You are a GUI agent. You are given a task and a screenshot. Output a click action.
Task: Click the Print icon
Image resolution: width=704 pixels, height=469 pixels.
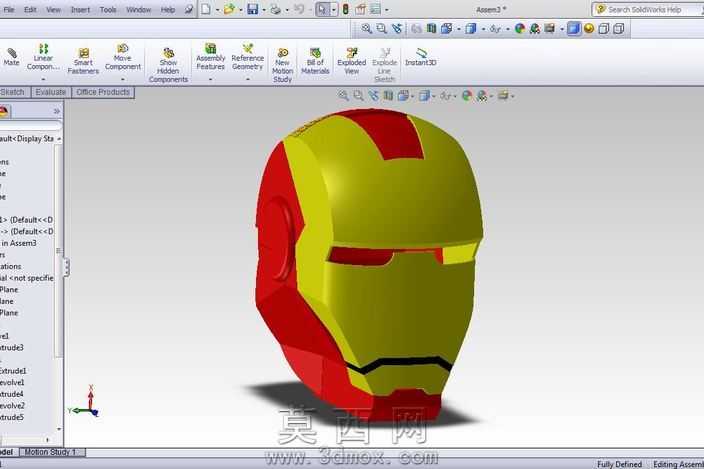point(276,9)
